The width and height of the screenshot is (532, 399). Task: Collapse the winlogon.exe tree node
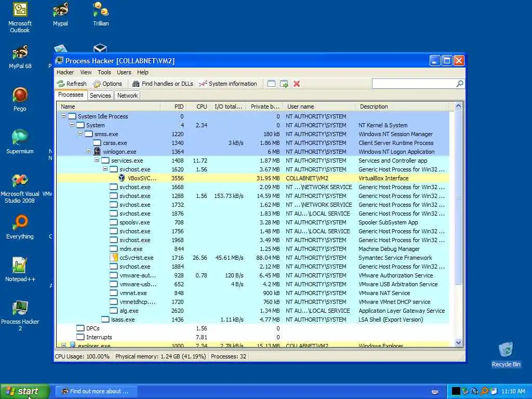coord(88,151)
